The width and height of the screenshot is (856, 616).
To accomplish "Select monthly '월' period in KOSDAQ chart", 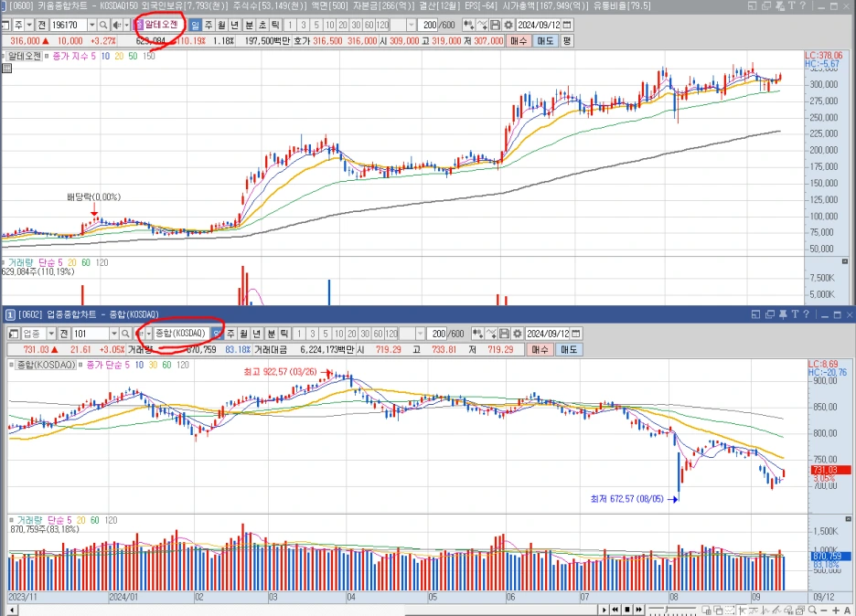I will point(243,334).
